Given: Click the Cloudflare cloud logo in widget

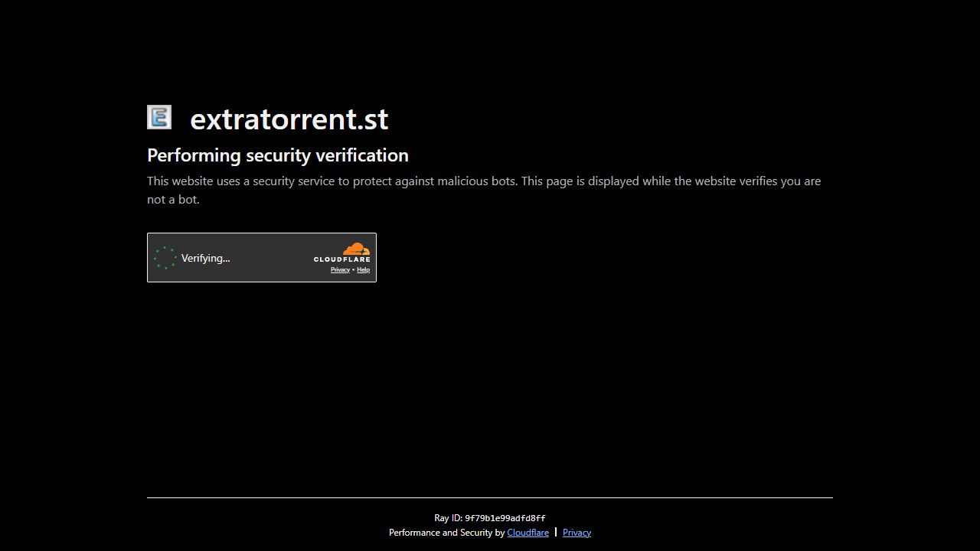Looking at the screenshot, I should [341, 253].
